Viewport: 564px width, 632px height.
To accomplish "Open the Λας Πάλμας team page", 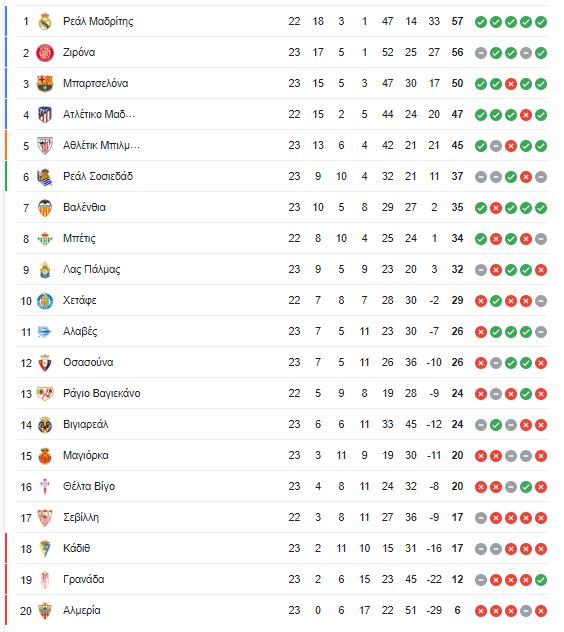I will [x=92, y=270].
